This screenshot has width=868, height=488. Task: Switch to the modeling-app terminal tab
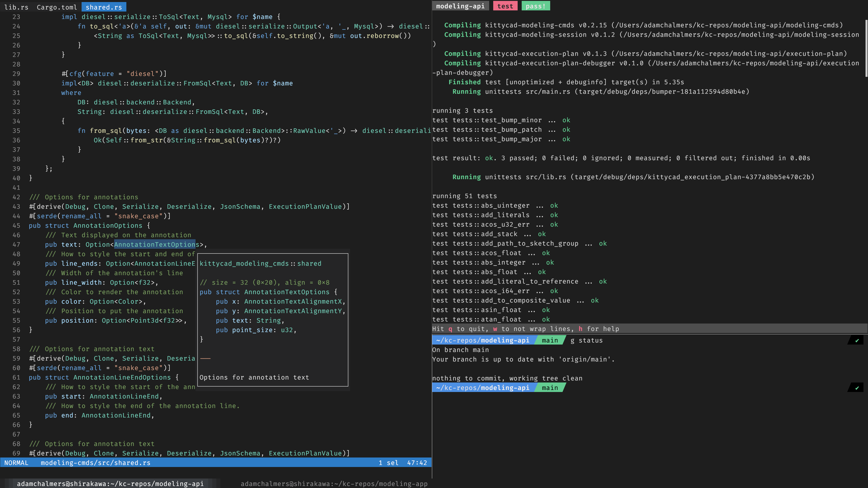tap(334, 484)
